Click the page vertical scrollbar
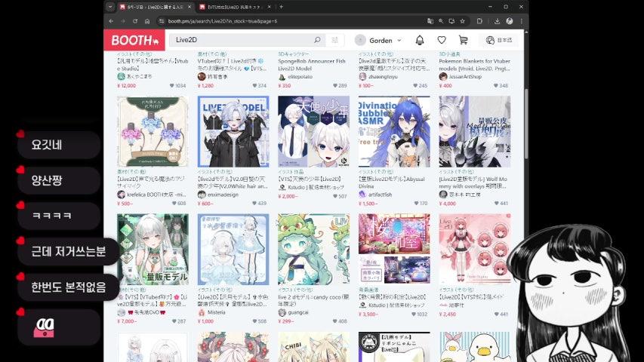The width and height of the screenshot is (644, 362). click(525, 123)
